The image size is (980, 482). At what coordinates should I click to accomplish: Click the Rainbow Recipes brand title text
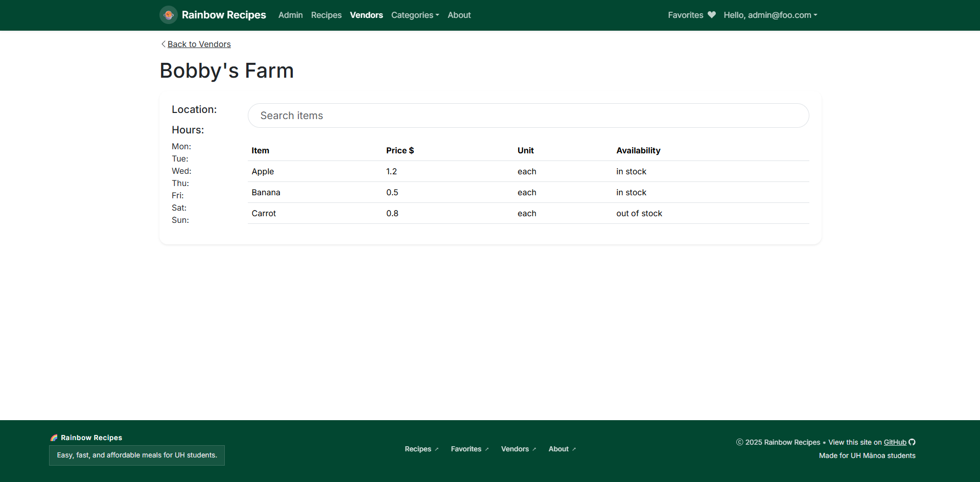click(x=223, y=15)
